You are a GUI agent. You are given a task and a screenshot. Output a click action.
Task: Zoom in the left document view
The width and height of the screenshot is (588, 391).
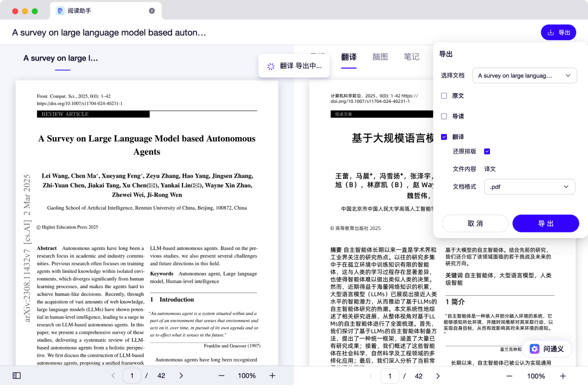point(272,376)
